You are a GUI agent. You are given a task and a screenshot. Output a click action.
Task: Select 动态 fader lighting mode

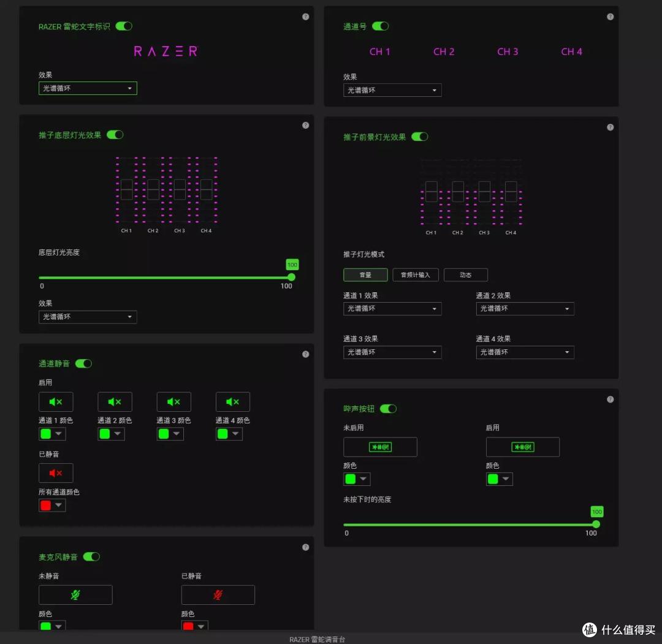(466, 275)
